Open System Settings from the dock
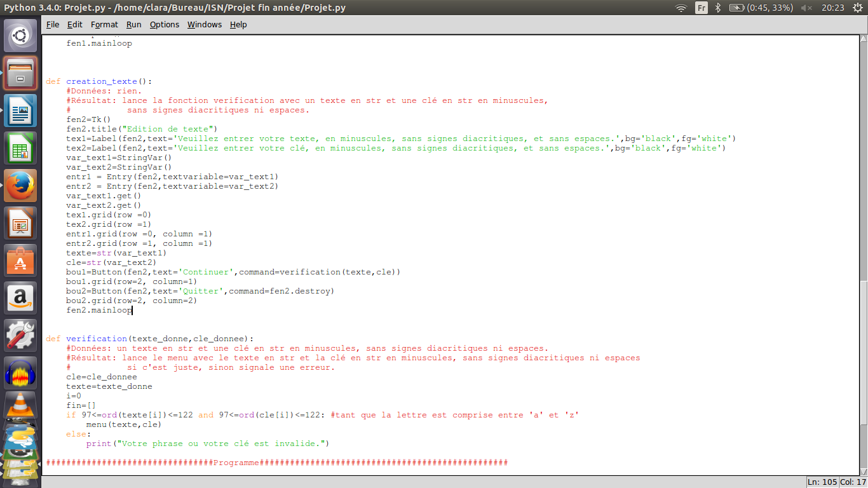This screenshot has height=488, width=868. pos(20,335)
